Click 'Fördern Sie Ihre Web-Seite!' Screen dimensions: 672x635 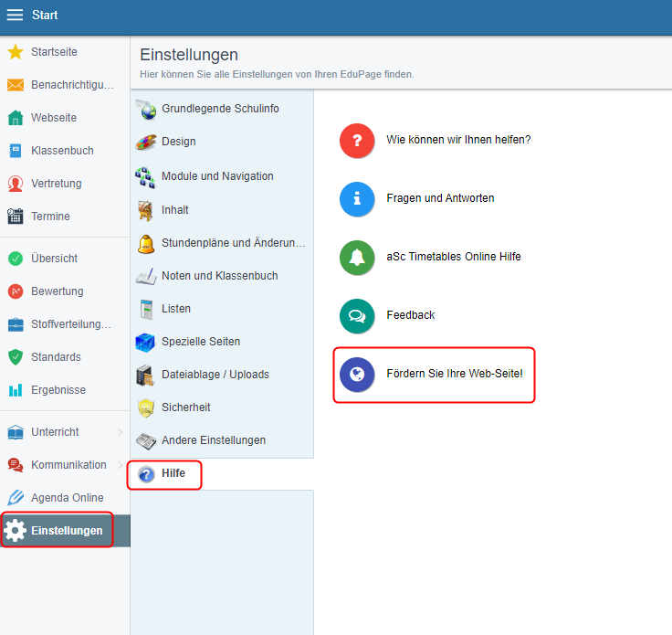455,374
